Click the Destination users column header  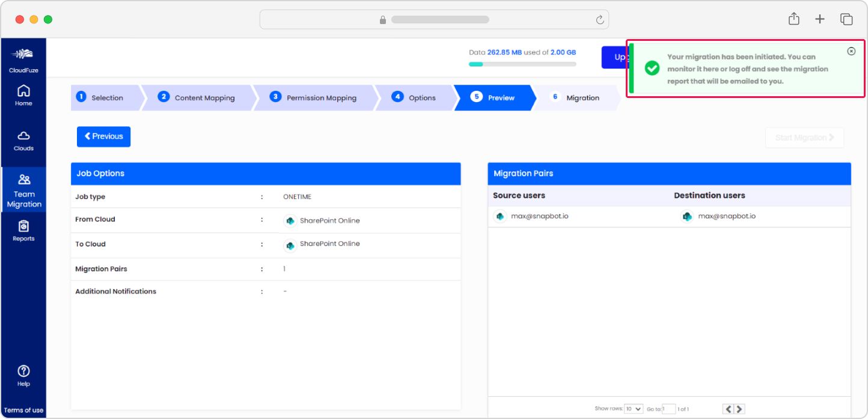709,195
